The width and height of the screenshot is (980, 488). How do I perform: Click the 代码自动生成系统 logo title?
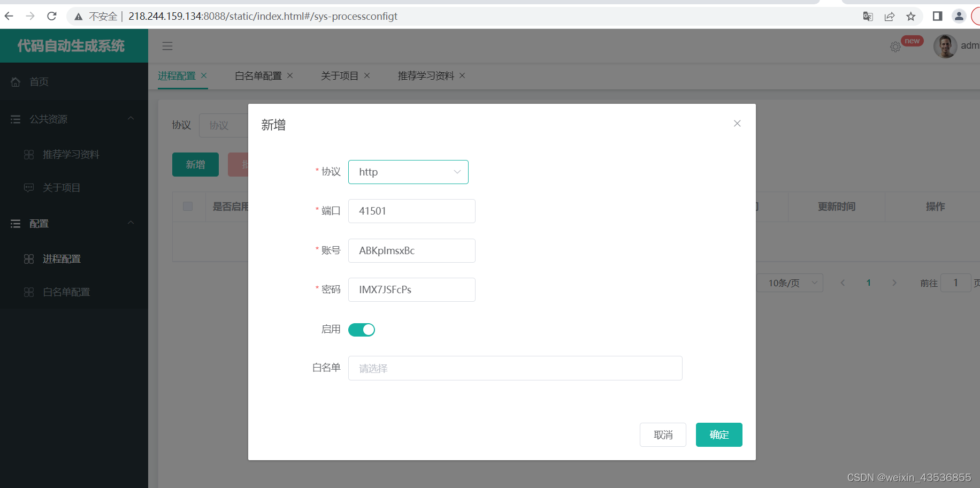(71, 46)
